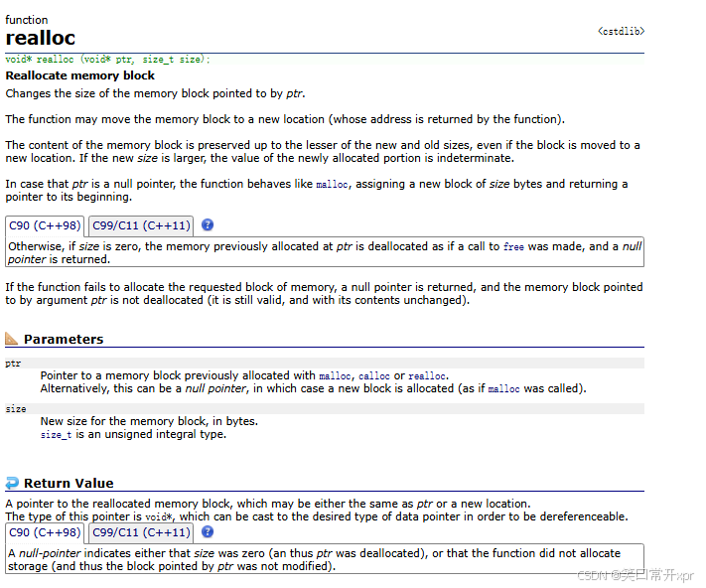Open malloc link in 'as if malloc was called'

coord(503,389)
